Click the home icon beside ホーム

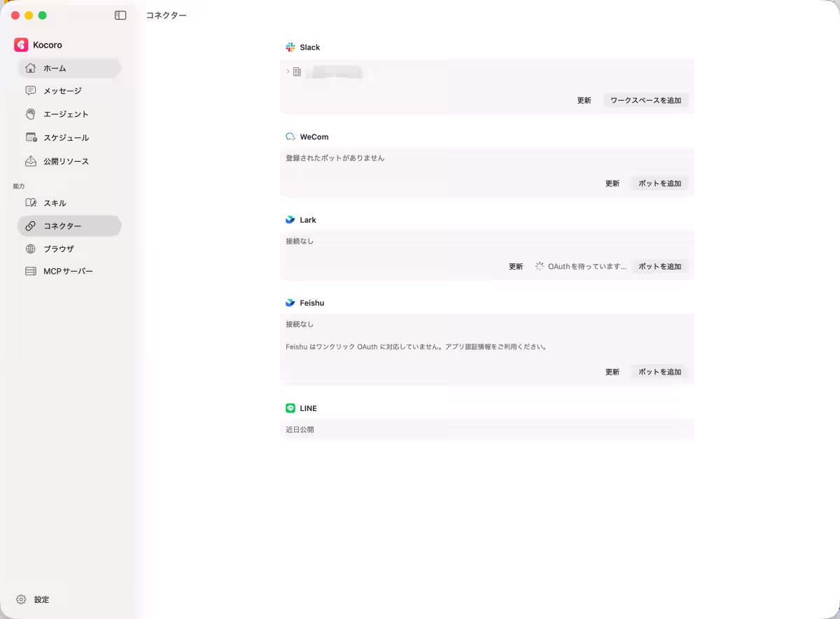[31, 68]
